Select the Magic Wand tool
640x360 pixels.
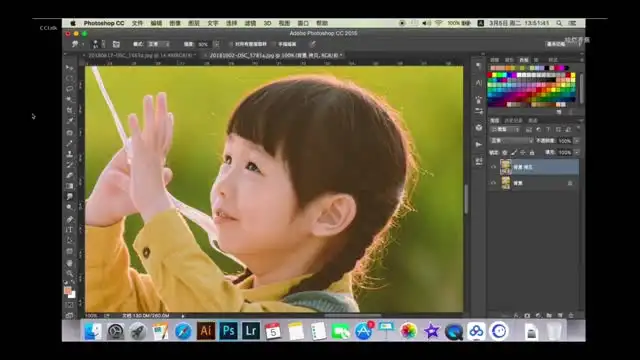click(70, 99)
